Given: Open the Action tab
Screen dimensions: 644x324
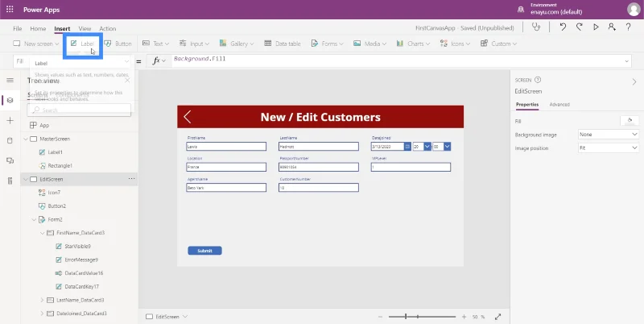Looking at the screenshot, I should click(108, 28).
